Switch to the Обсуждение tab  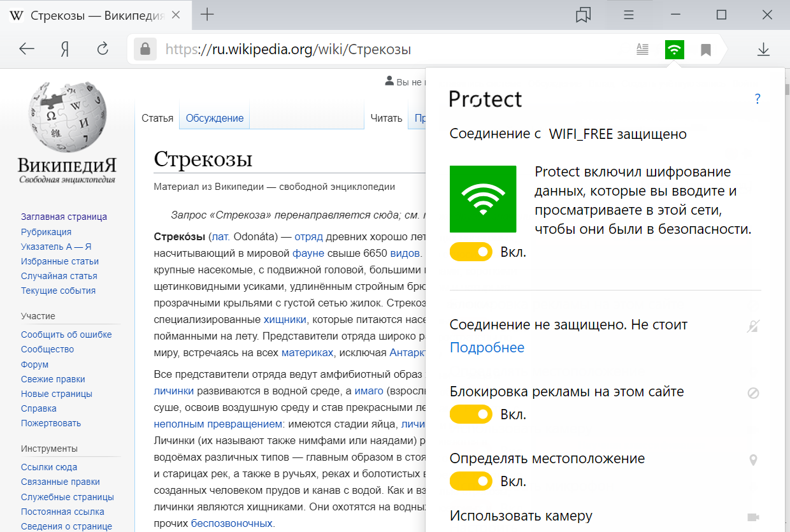[215, 118]
